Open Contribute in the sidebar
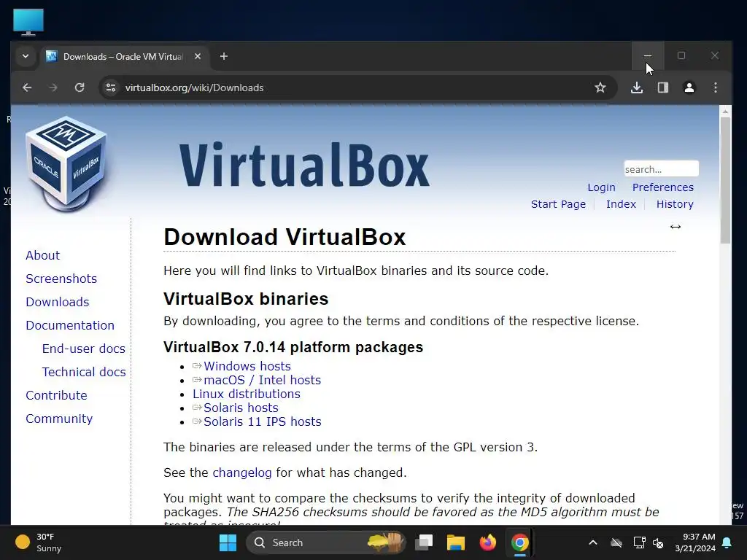The image size is (747, 560). click(x=56, y=395)
